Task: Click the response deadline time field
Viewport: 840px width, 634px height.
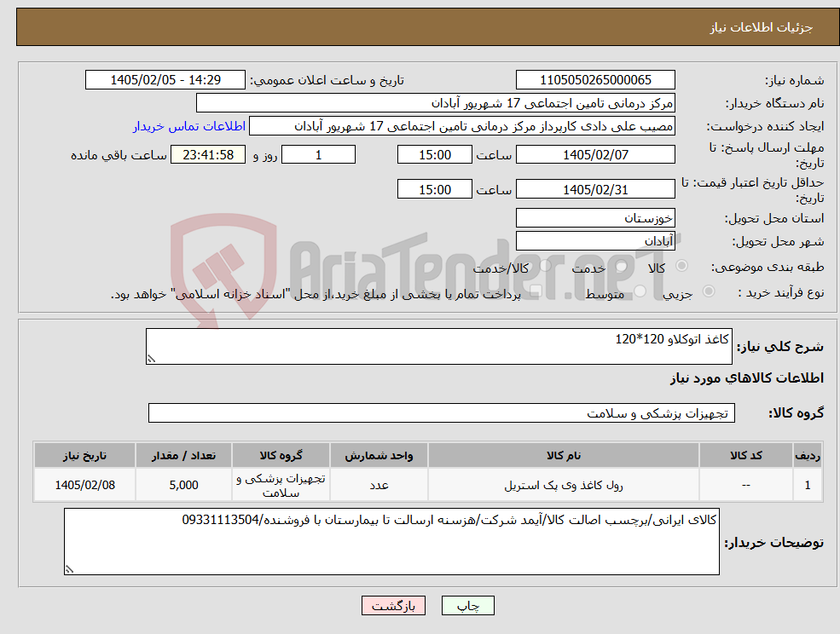Action: click(x=434, y=155)
